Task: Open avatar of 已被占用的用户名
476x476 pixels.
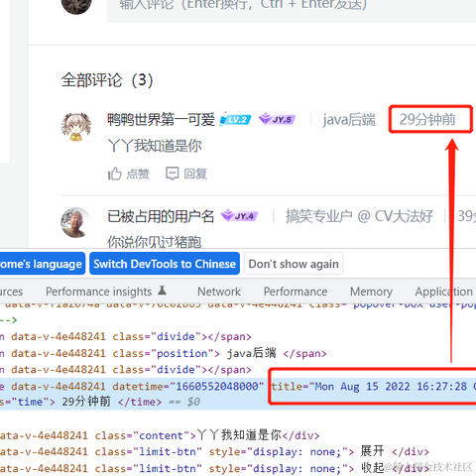Action: [76, 222]
